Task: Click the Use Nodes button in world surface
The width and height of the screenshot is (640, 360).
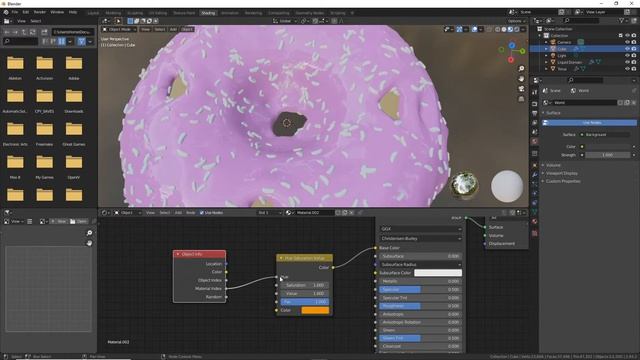Action: click(590, 122)
